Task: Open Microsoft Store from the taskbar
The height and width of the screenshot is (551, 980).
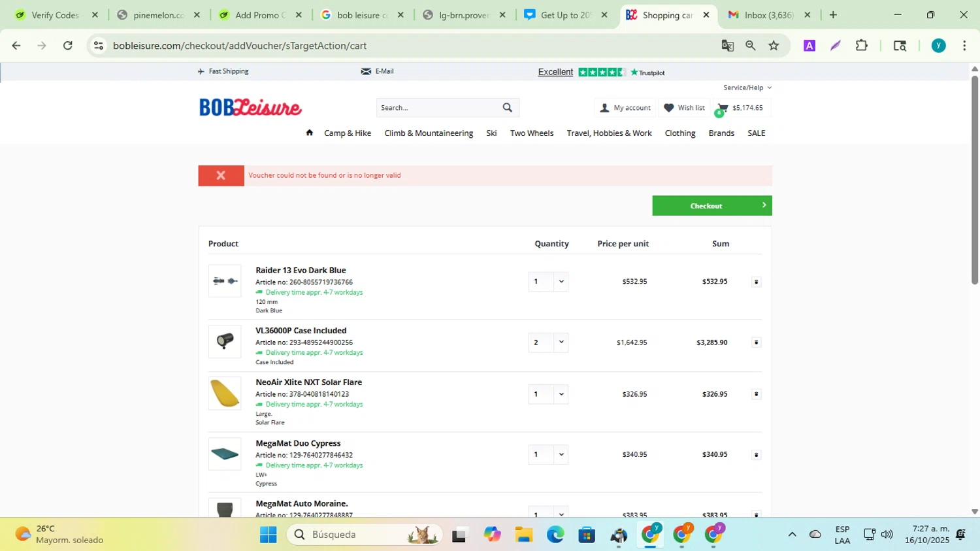Action: point(587,535)
